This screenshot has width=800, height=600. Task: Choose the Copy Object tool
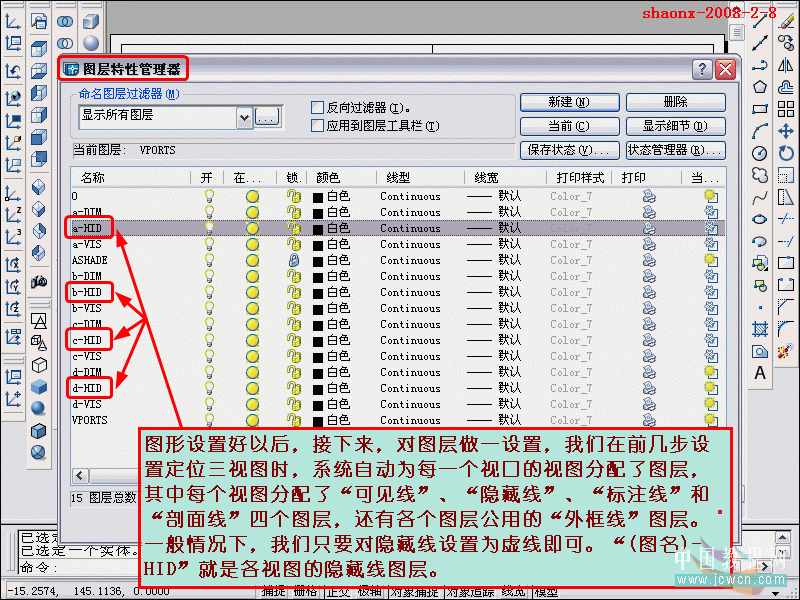click(787, 43)
